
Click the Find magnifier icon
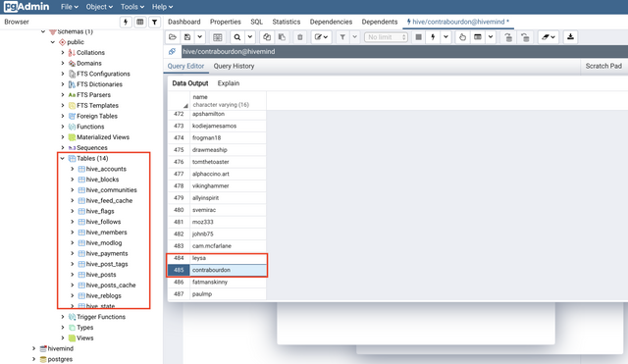point(237,37)
